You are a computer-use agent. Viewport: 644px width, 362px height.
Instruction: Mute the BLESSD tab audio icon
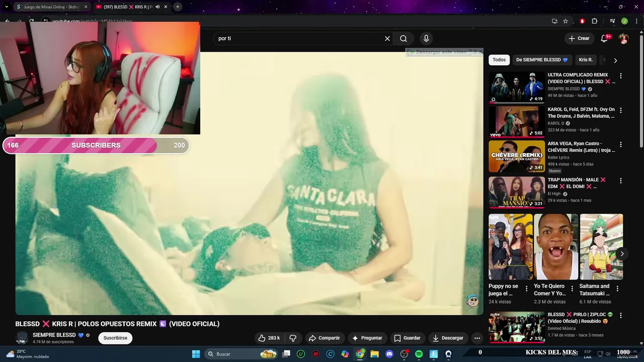pos(157,7)
